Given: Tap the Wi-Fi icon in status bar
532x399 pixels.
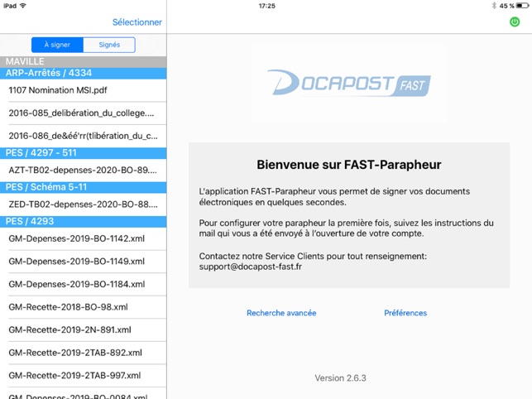Looking at the screenshot, I should pos(23,6).
